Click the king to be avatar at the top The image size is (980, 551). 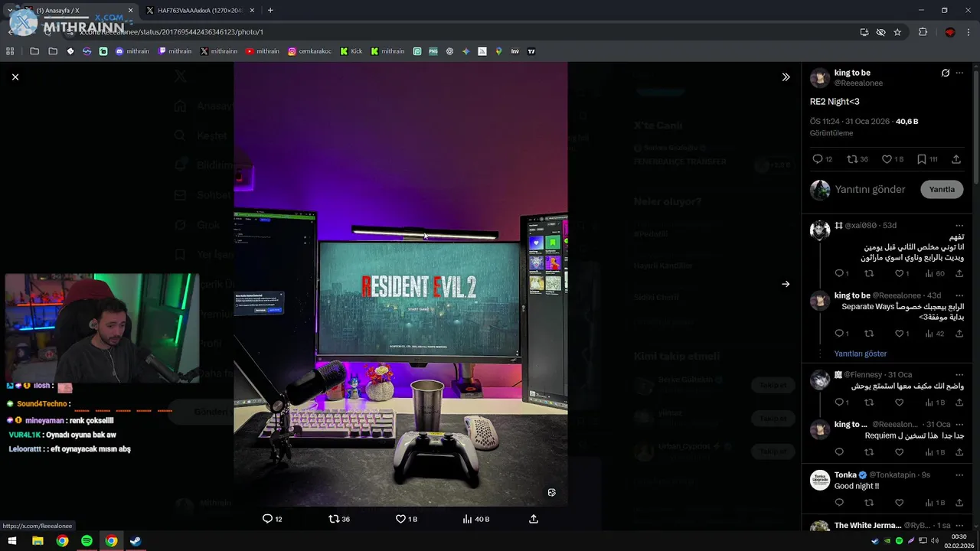pyautogui.click(x=820, y=77)
